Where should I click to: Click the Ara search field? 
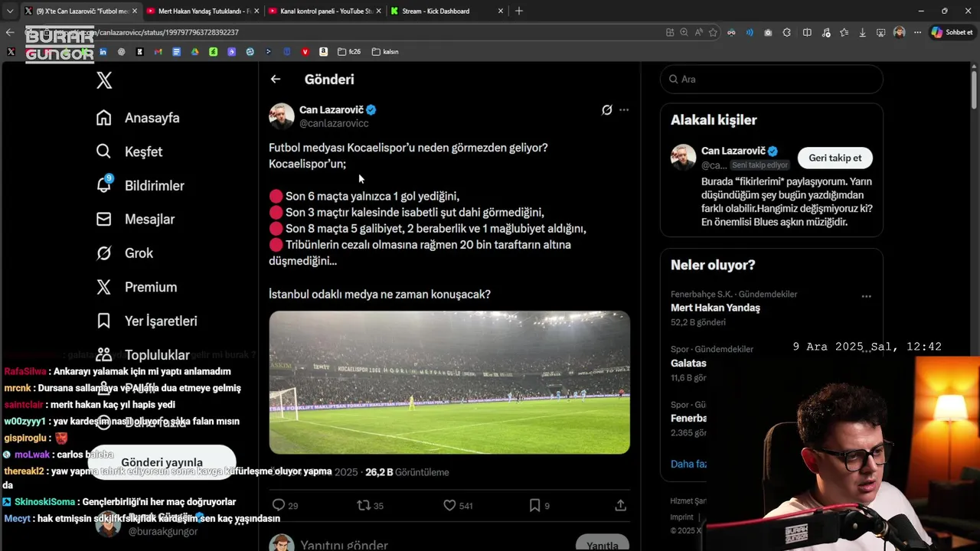[x=772, y=79]
